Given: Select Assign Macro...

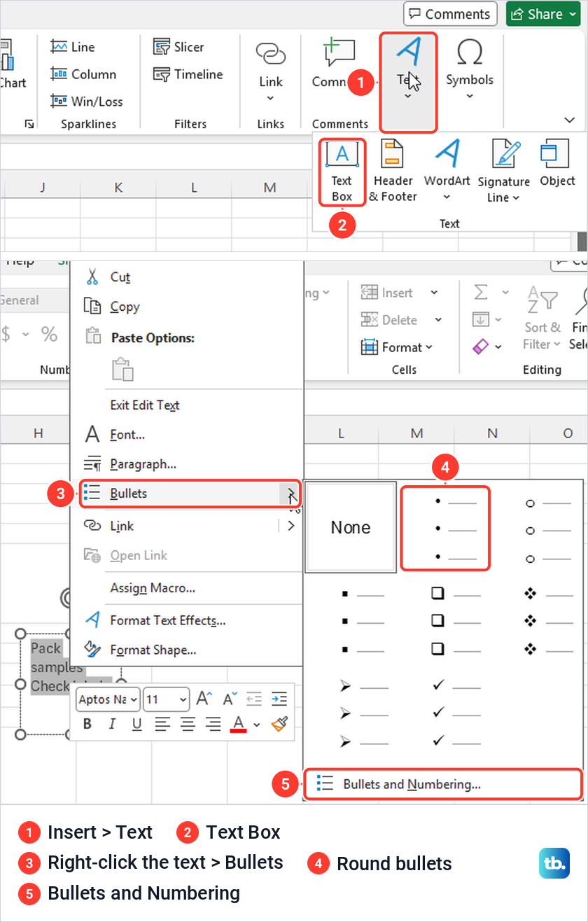Looking at the screenshot, I should coord(187,588).
